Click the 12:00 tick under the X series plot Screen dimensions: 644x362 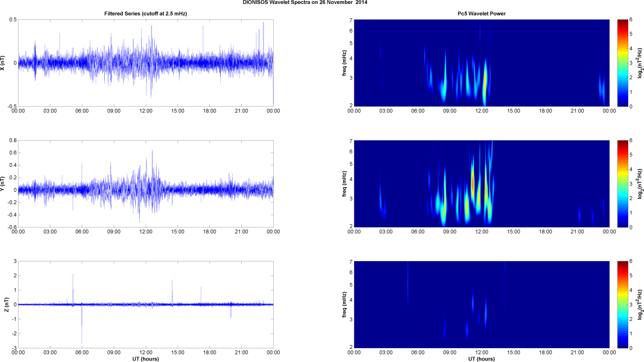(x=146, y=111)
